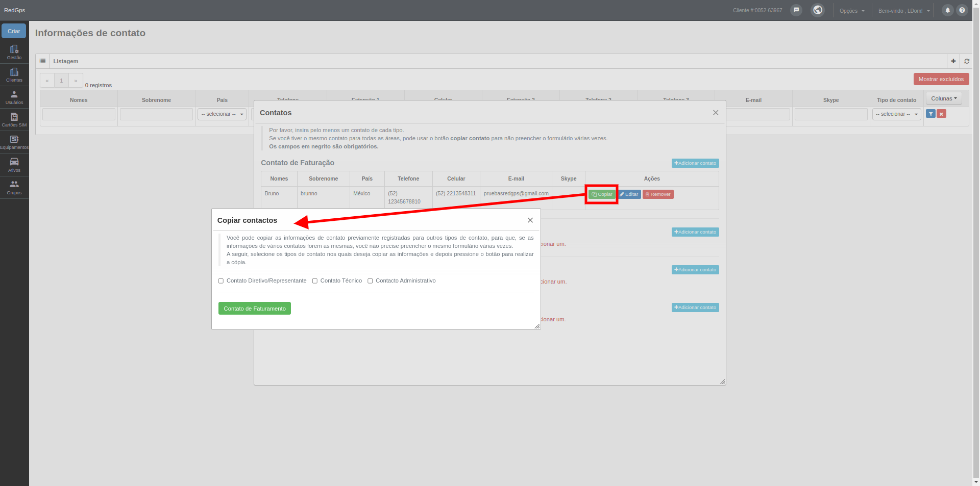Refresh the listing with reload icon

(967, 61)
